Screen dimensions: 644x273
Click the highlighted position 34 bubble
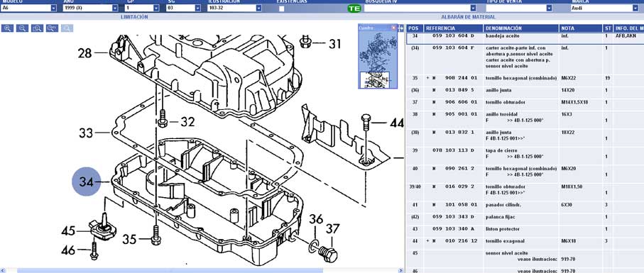tap(86, 182)
